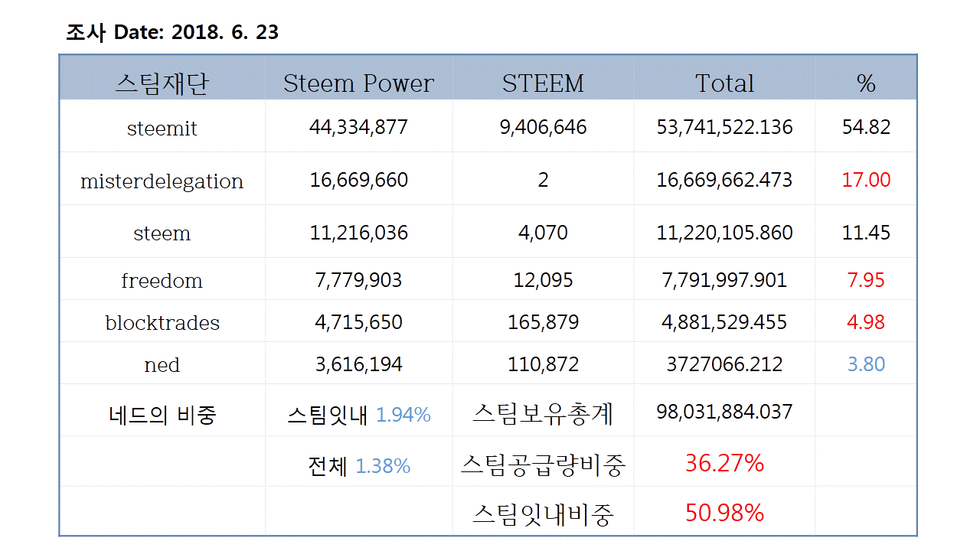
Task: Click the total '3727066.212'
Action: (x=724, y=364)
